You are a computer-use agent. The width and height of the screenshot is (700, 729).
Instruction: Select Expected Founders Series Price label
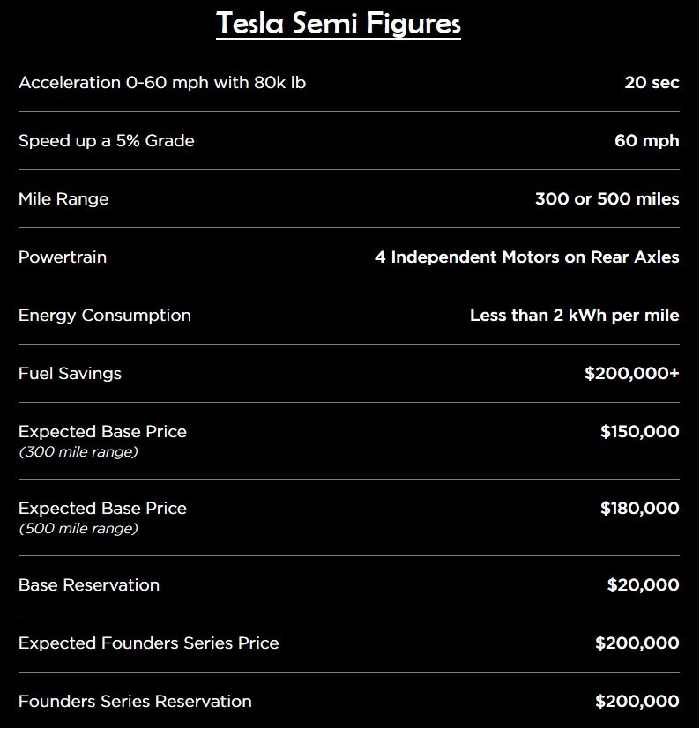[149, 643]
